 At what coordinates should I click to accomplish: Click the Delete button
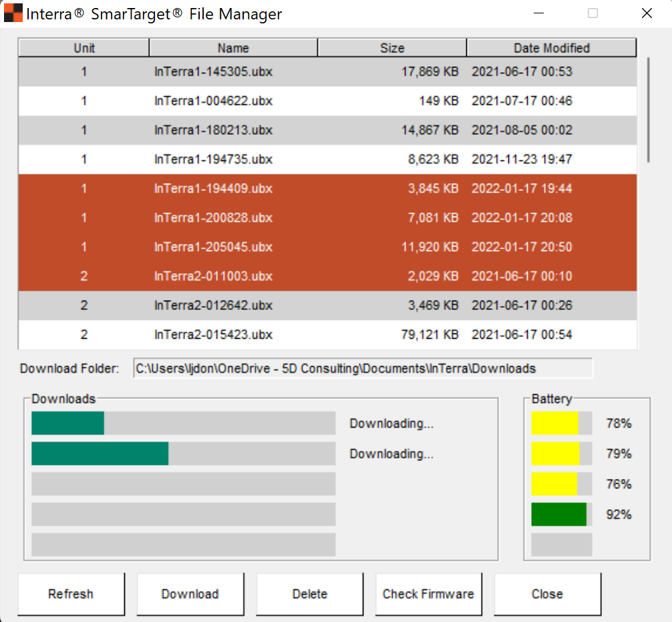tap(309, 594)
